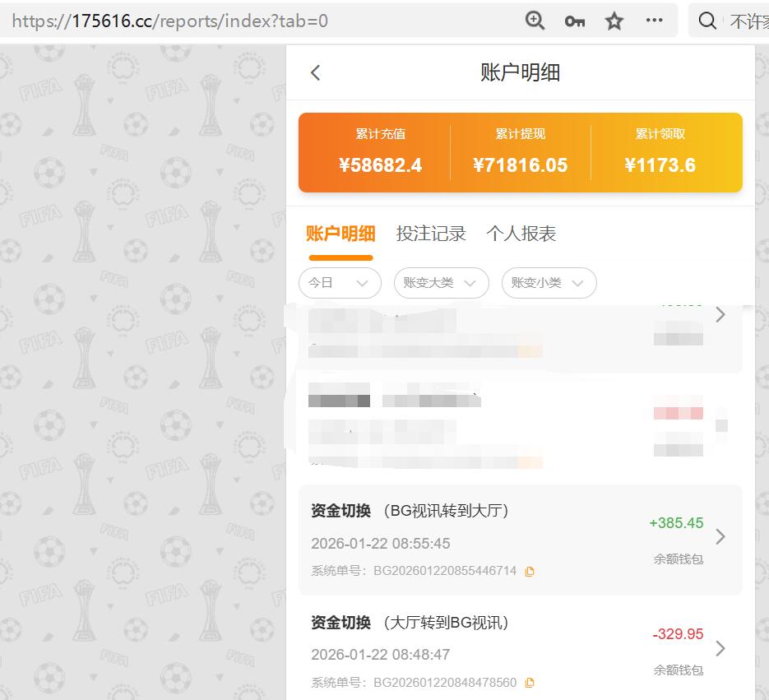
Task: Click the page zoom magnifier icon in address bar
Action: [535, 20]
